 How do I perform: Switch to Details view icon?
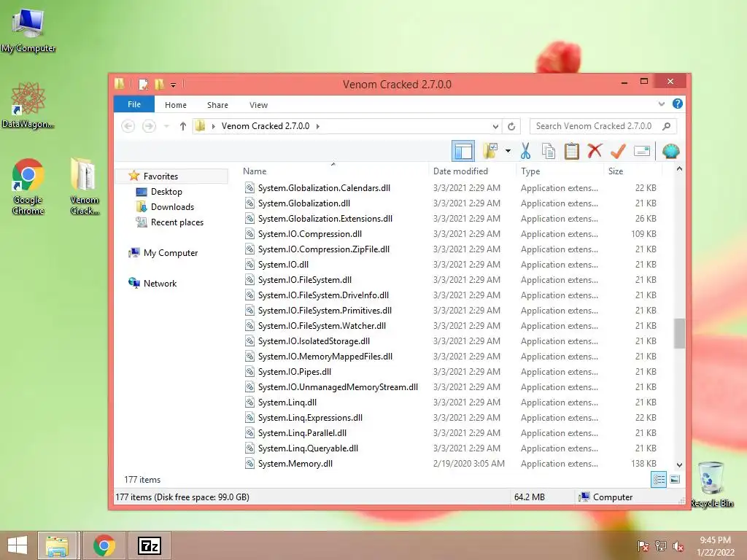(x=659, y=480)
